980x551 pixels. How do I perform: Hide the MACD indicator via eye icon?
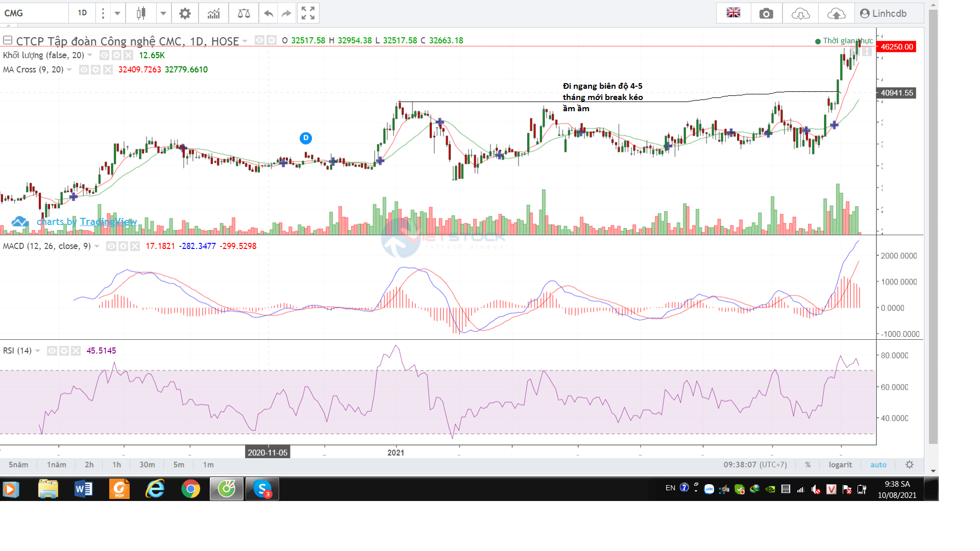(111, 246)
